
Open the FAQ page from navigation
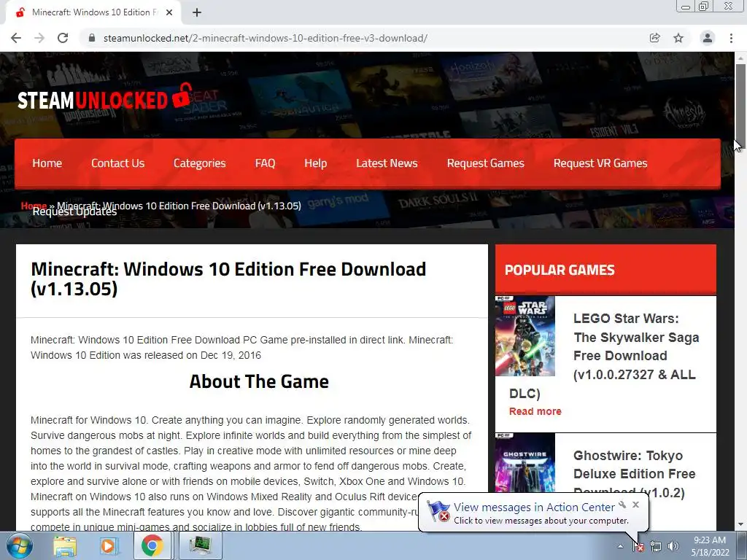265,163
